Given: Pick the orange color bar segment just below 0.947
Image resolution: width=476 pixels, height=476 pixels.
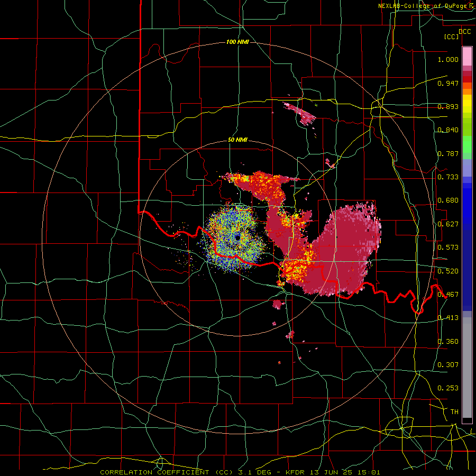Looking at the screenshot, I should pos(467,91).
